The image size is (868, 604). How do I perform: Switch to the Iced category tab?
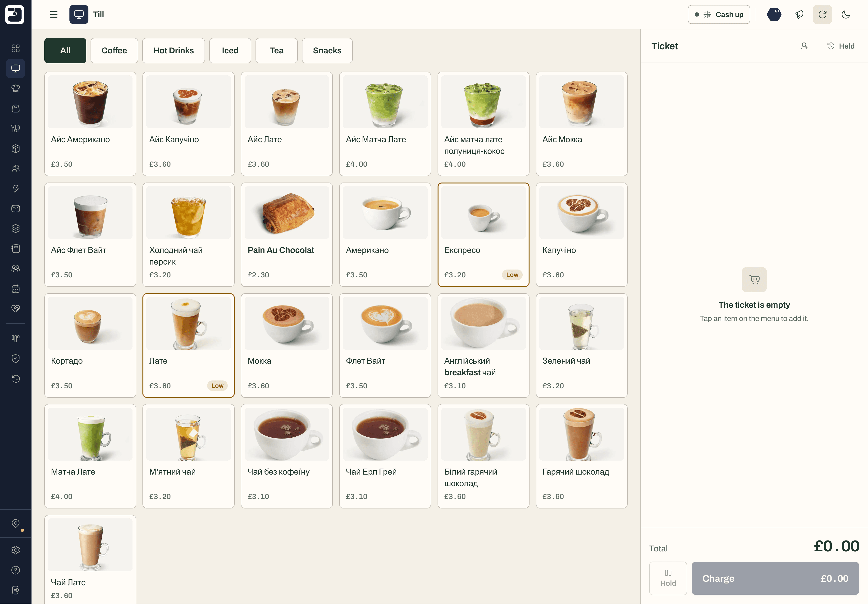pyautogui.click(x=230, y=51)
